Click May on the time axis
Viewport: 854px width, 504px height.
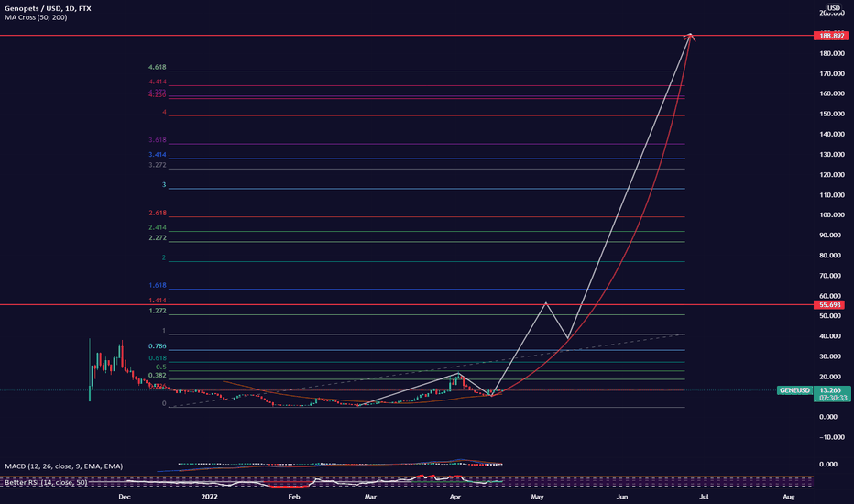point(537,497)
